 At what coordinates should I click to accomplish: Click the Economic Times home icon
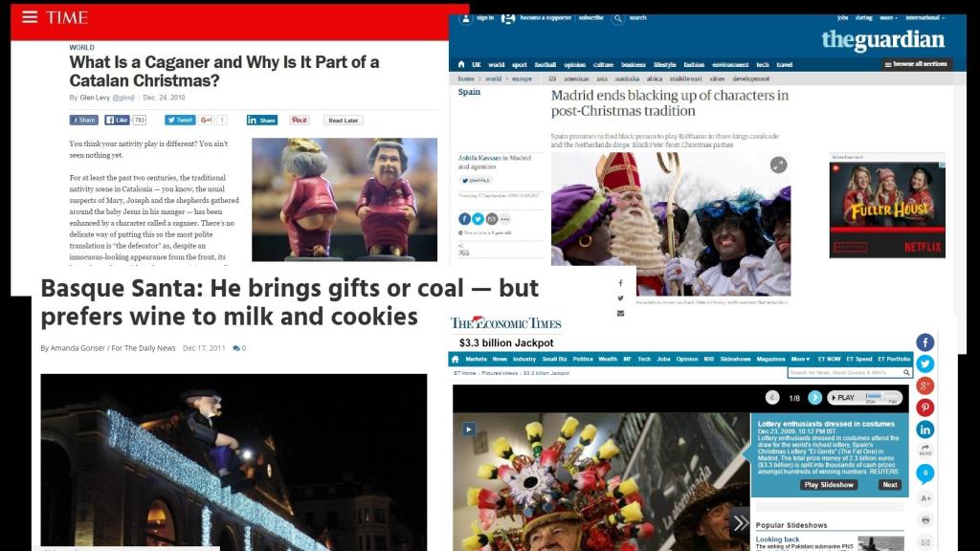coord(455,360)
